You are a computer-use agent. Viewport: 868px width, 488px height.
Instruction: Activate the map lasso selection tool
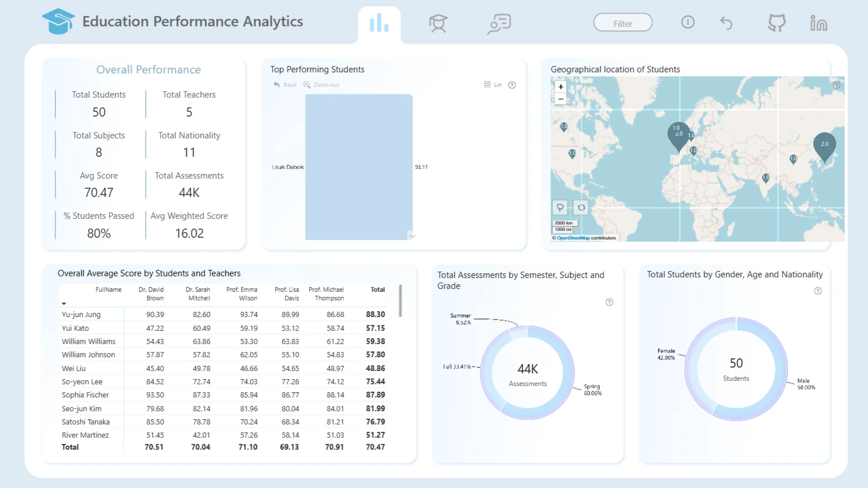point(560,207)
